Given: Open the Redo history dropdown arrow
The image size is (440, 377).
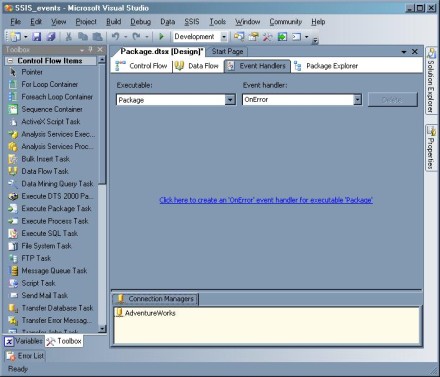Looking at the screenshot, I should click(146, 37).
